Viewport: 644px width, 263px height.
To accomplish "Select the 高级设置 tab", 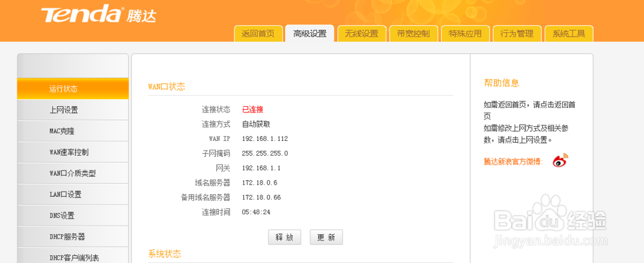I will [310, 33].
